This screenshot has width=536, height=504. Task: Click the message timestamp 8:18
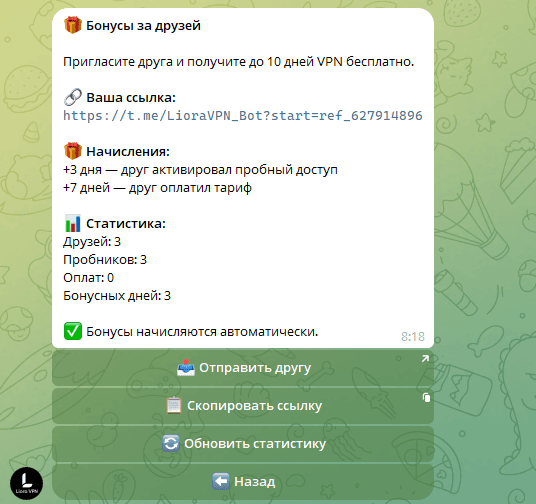tap(413, 337)
